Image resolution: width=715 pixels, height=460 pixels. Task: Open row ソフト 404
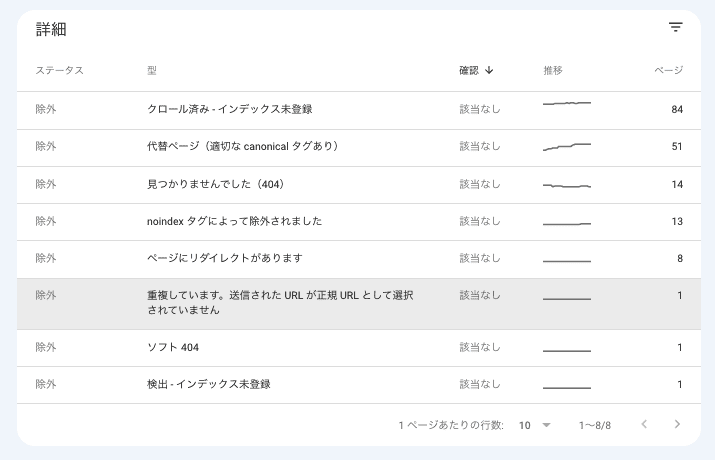click(x=359, y=348)
